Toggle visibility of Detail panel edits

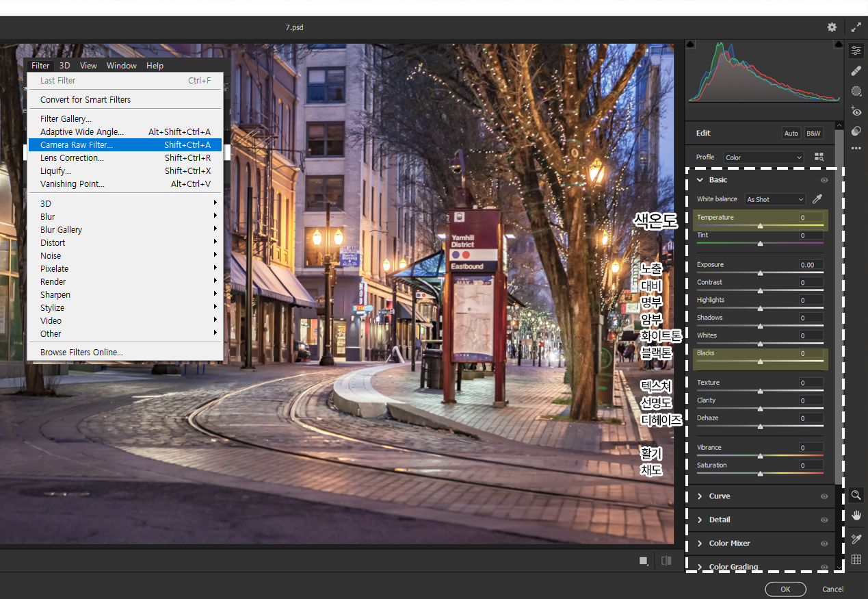coord(824,520)
